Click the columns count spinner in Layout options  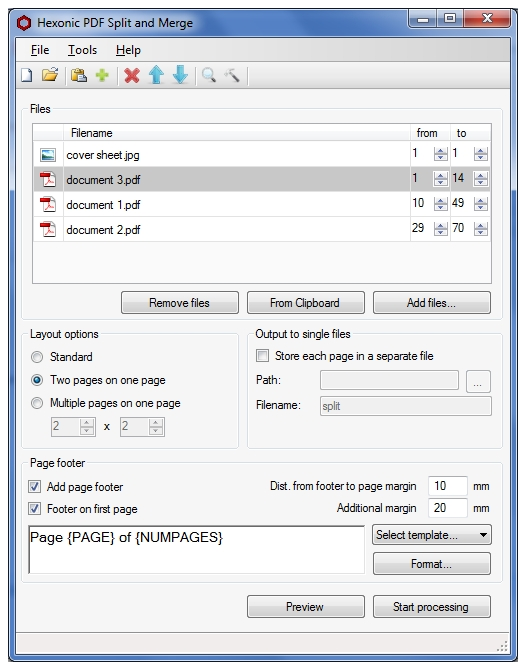point(73,426)
